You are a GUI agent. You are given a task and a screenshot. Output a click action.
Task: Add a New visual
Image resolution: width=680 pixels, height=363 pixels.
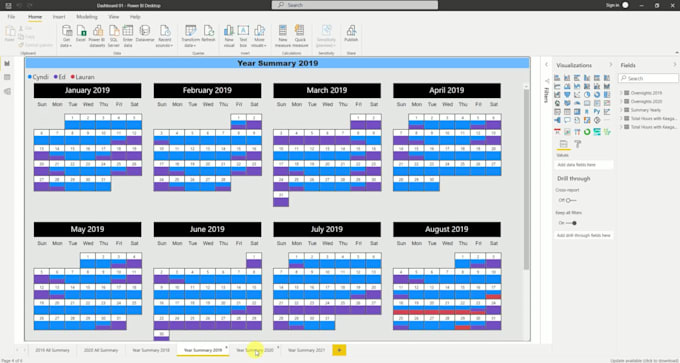point(229,36)
